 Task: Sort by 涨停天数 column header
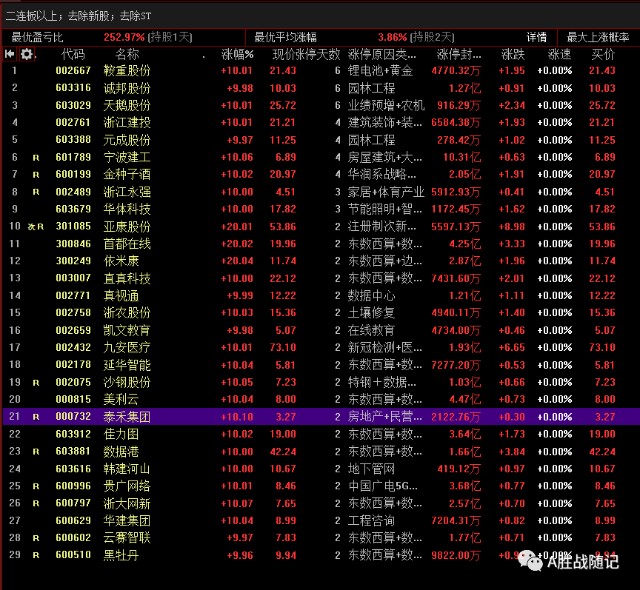coord(318,54)
